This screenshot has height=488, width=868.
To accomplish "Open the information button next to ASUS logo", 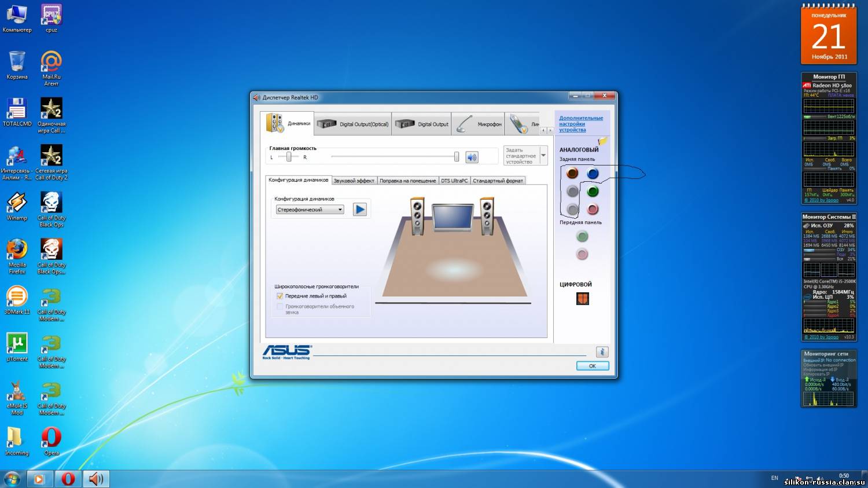I will (602, 352).
